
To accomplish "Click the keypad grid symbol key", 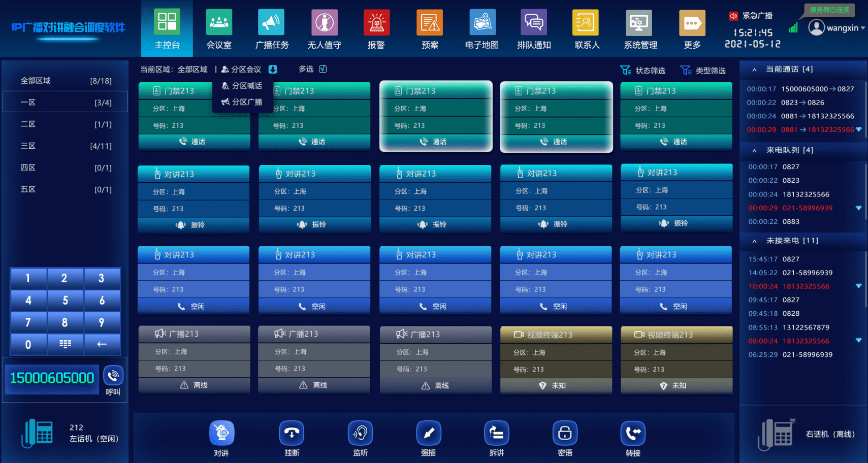I will 65,344.
